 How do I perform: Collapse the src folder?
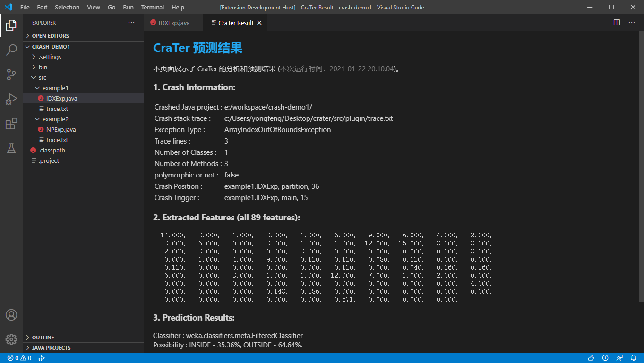(83, 78)
